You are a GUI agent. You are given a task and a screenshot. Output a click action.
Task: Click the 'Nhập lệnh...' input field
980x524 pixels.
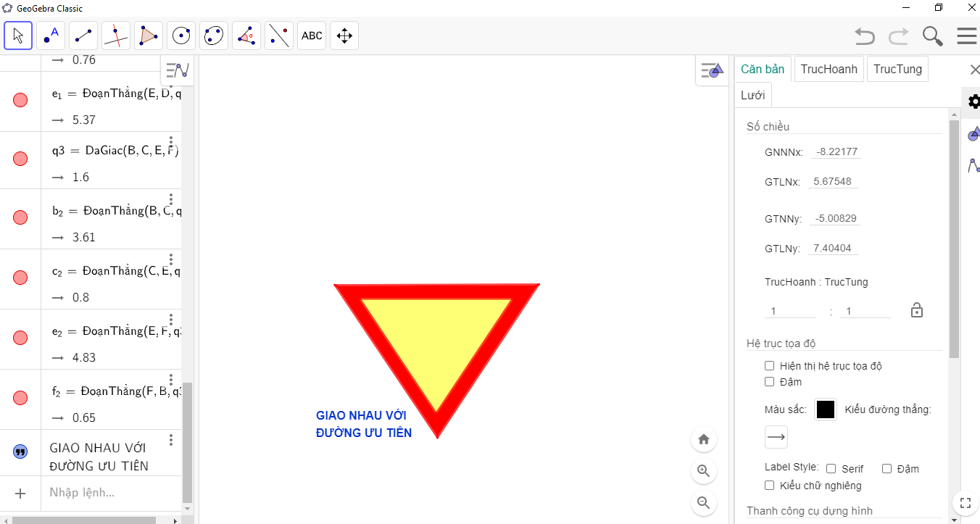[x=109, y=493]
